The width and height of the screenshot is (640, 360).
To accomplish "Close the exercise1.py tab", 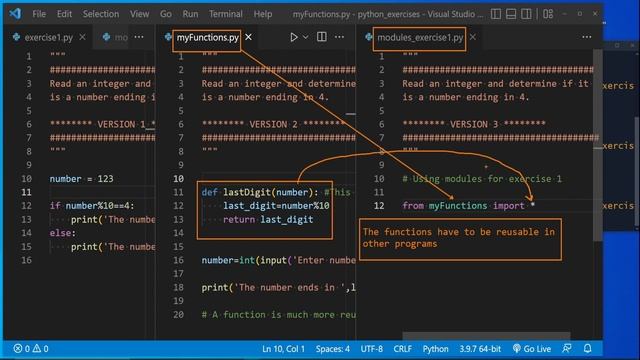I will (82, 37).
